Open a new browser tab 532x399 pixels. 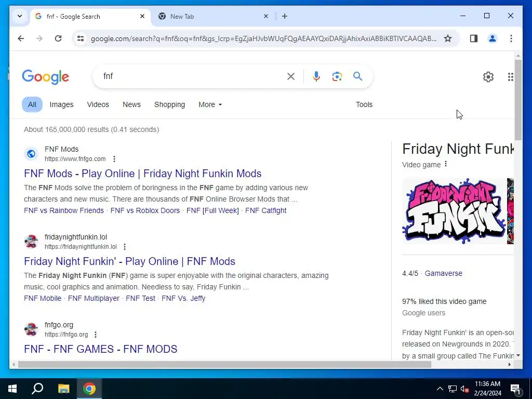click(x=285, y=16)
